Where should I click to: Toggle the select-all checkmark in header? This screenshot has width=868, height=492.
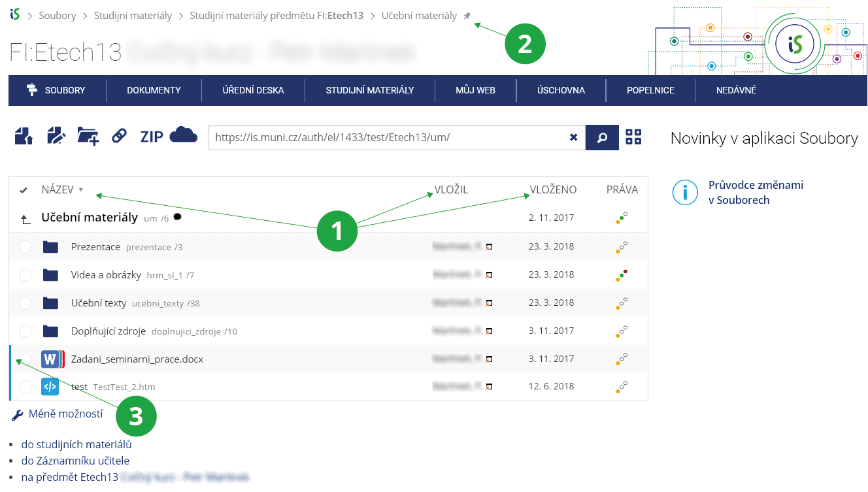[x=24, y=190]
